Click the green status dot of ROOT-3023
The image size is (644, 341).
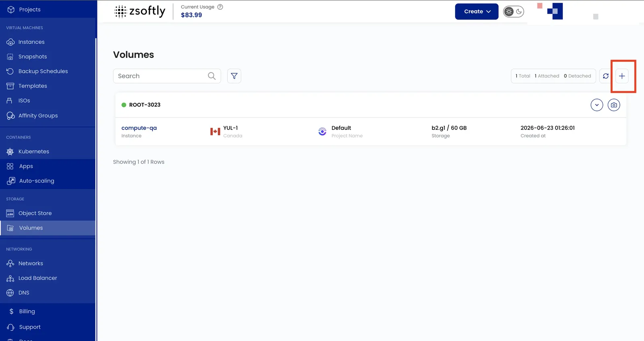[124, 105]
